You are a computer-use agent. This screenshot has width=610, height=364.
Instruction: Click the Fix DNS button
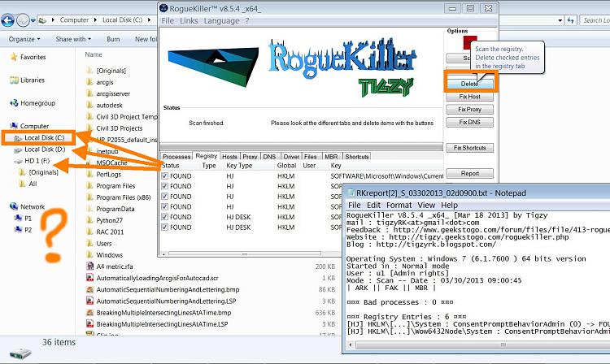pos(469,122)
